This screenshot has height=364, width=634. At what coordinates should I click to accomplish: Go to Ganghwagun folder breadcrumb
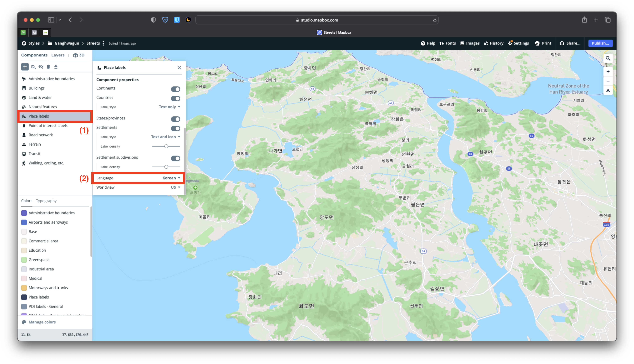[x=63, y=43]
